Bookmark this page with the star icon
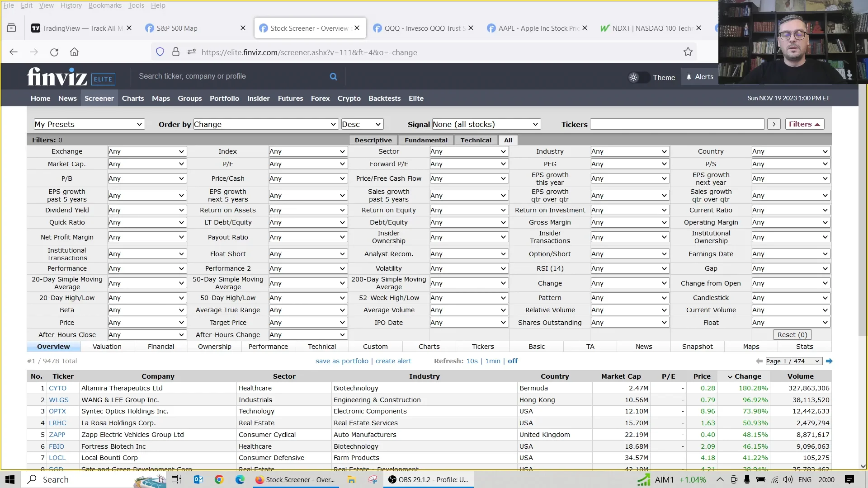 (x=688, y=52)
